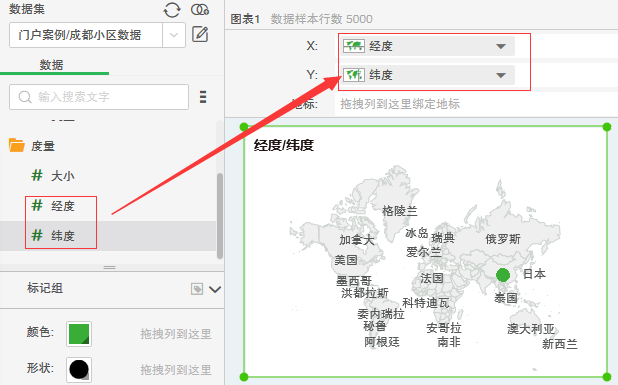Click the map icon in X 经度 field
The width and height of the screenshot is (618, 385).
click(x=354, y=46)
